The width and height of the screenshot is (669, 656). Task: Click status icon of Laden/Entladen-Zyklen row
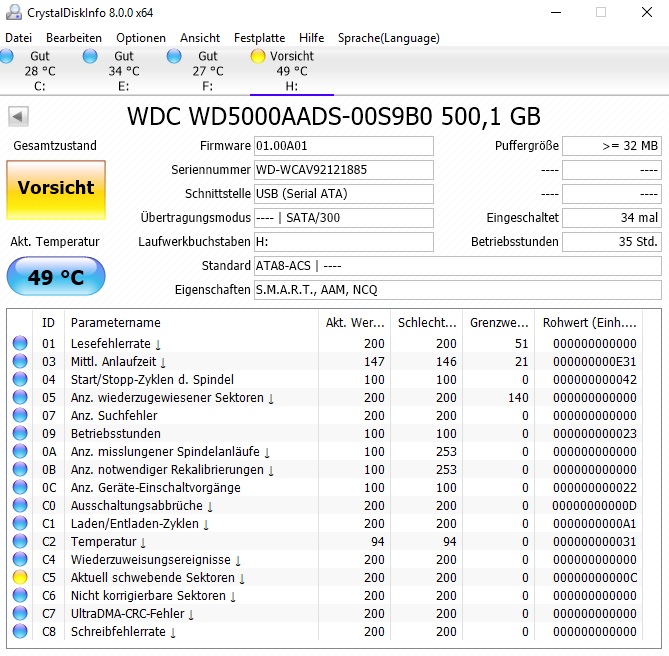[20, 523]
